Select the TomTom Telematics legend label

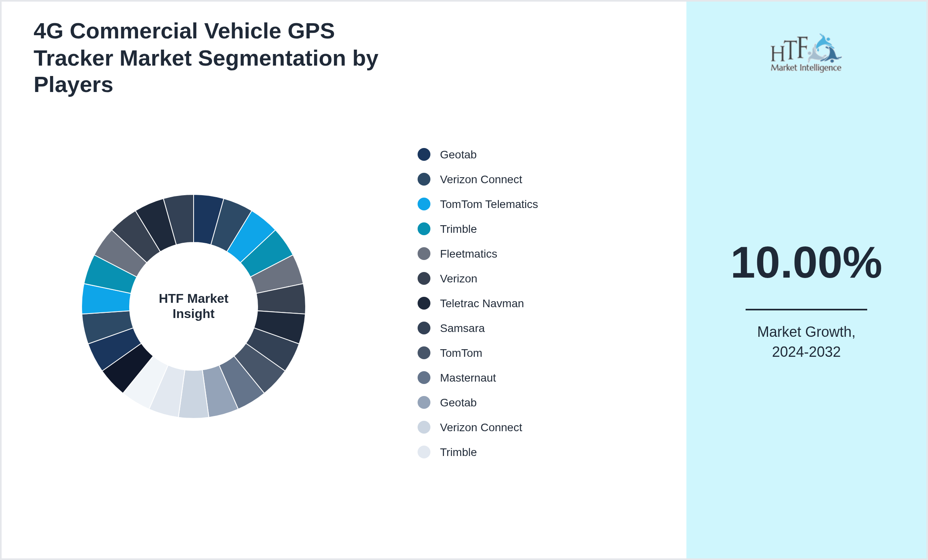pyautogui.click(x=489, y=204)
